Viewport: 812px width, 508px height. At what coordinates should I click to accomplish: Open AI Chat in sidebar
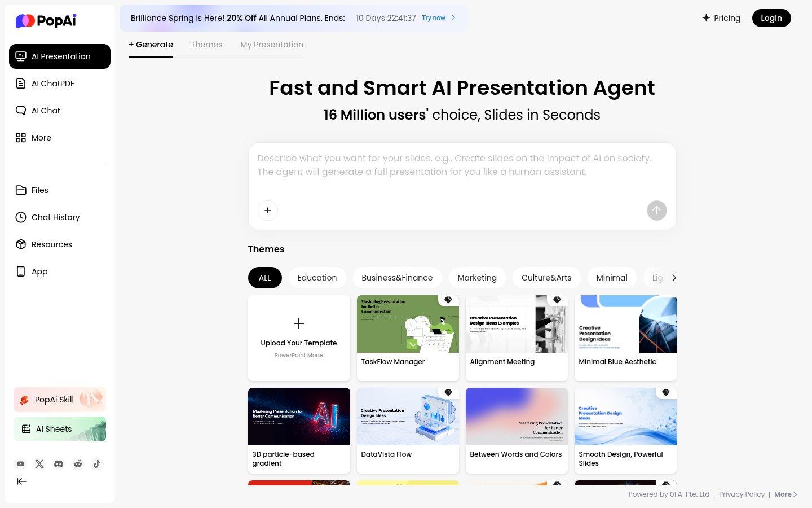point(60,111)
